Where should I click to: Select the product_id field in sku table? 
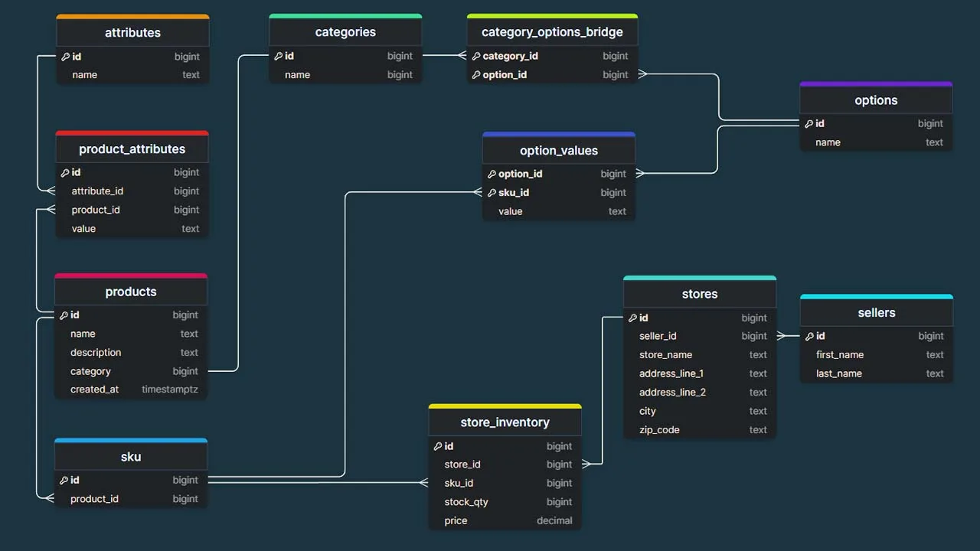click(94, 499)
